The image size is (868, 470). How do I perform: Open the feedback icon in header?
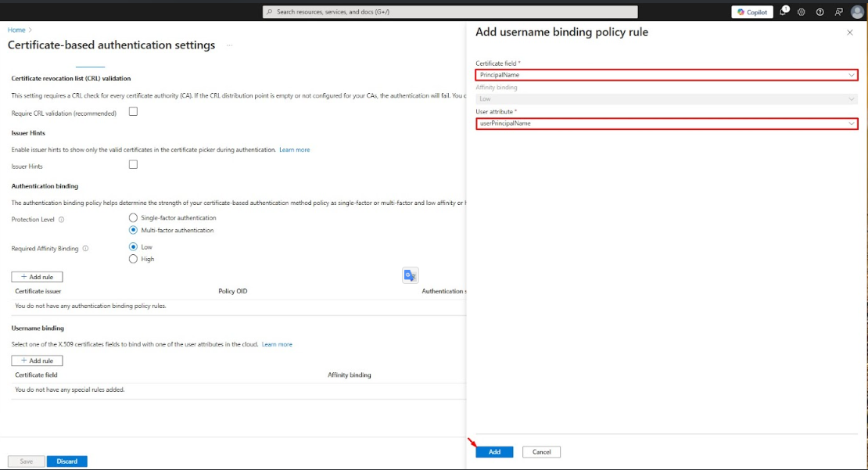tap(838, 12)
